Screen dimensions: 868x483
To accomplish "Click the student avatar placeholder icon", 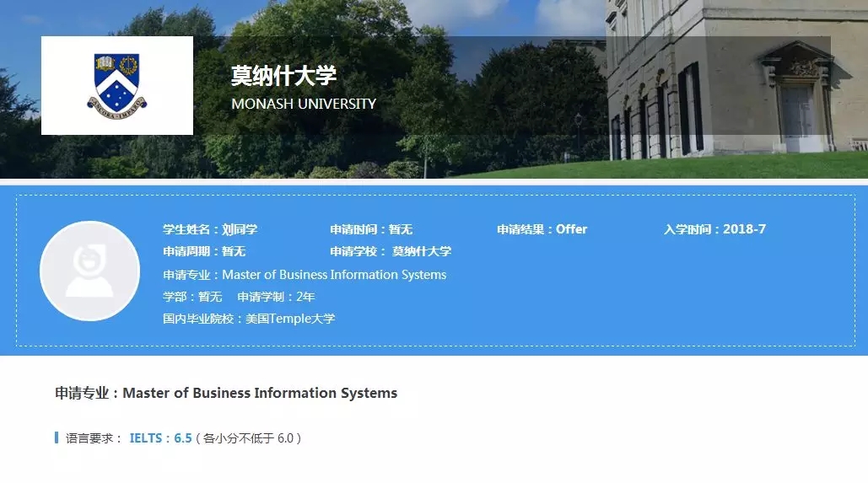I will click(89, 271).
